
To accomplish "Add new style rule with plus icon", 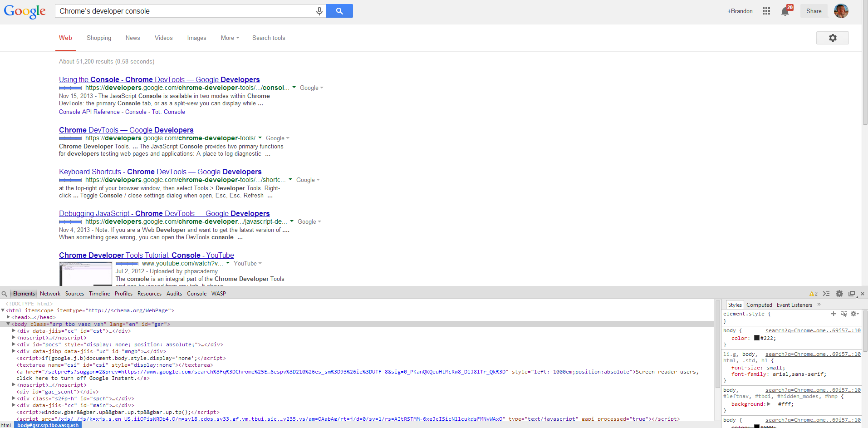I will (833, 314).
